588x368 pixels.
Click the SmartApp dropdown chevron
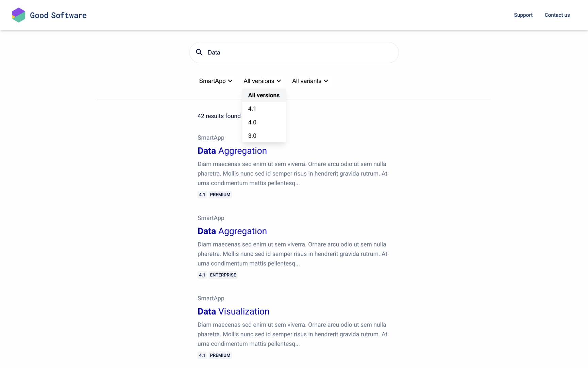coord(230,81)
